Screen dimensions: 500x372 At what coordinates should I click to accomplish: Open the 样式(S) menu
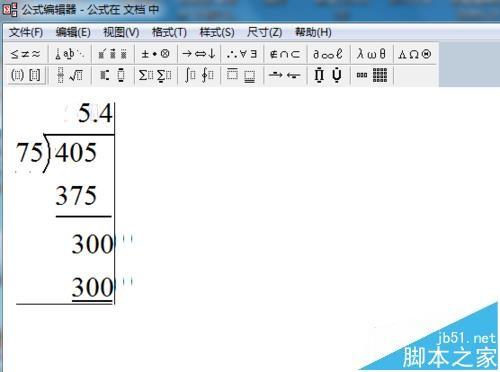pos(217,33)
